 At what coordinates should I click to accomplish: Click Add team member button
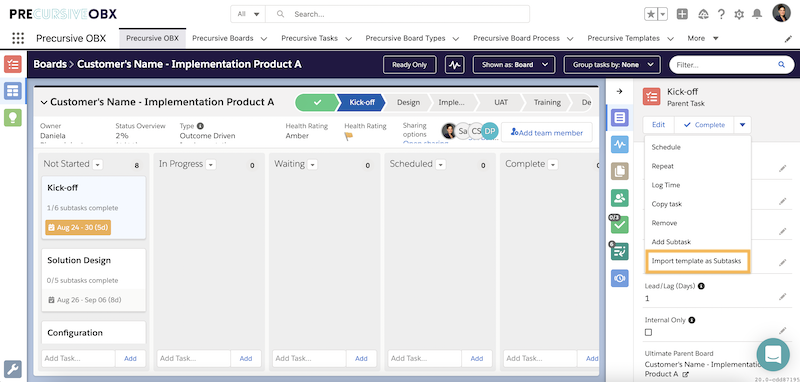tap(547, 133)
